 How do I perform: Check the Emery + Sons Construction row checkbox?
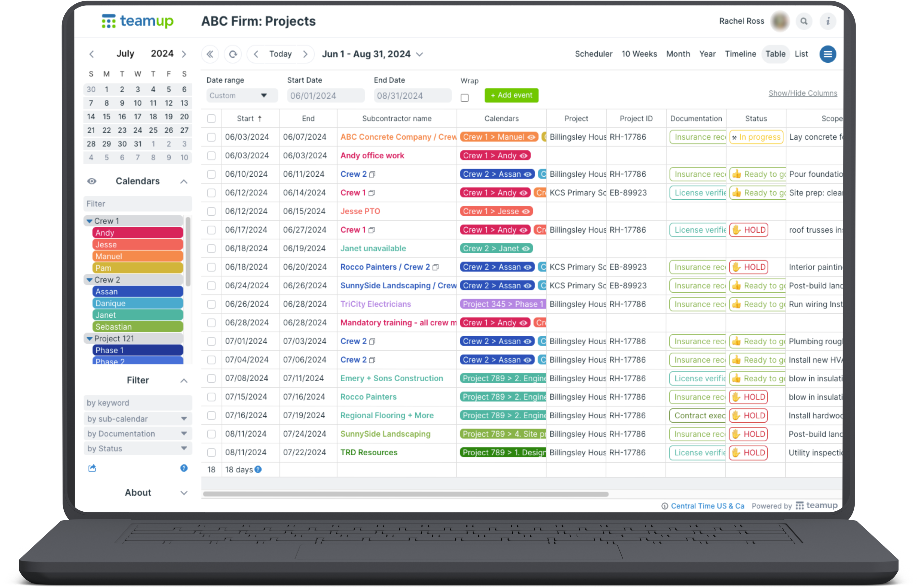(x=211, y=378)
